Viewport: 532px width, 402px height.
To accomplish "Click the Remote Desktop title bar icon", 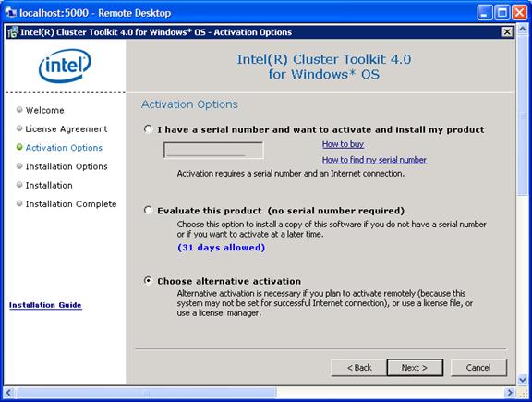I will coord(10,13).
